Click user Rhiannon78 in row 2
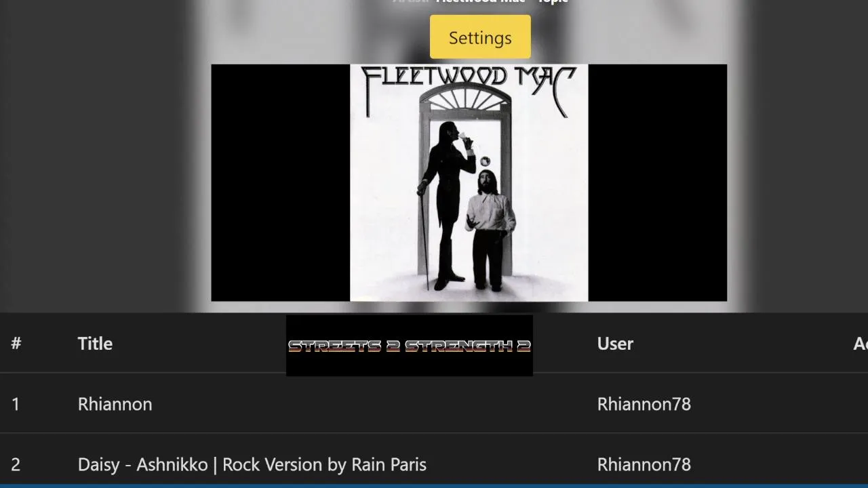The height and width of the screenshot is (488, 868). coord(644,464)
